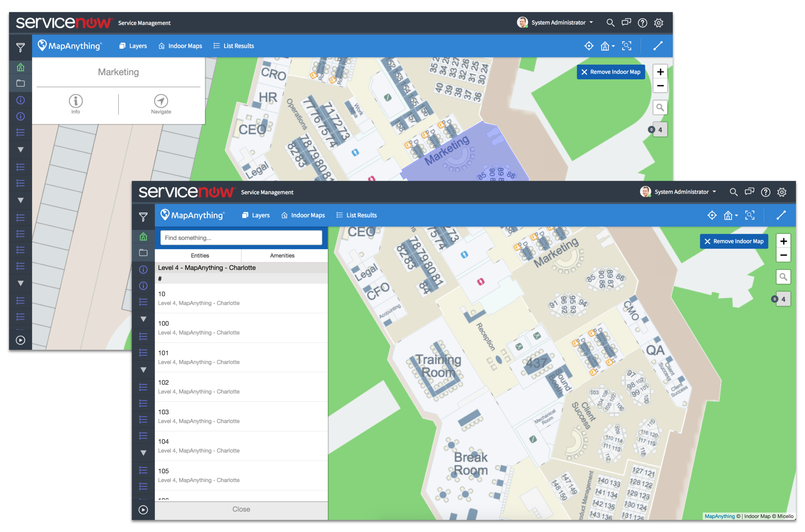The height and width of the screenshot is (532, 805).
Task: Expand the home building dropdown in back window toolbar
Action: coord(608,46)
